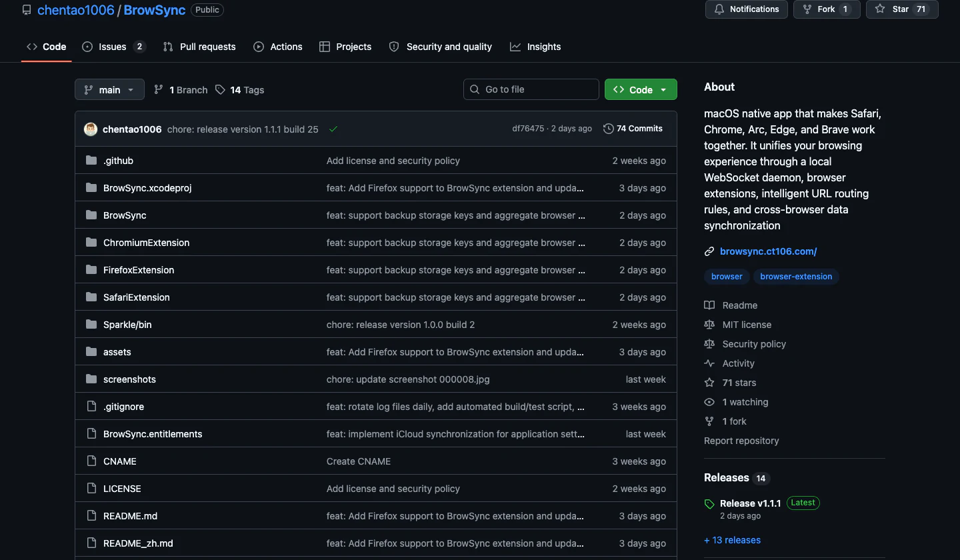Click the Go to file search field
This screenshot has width=960, height=560.
point(531,89)
